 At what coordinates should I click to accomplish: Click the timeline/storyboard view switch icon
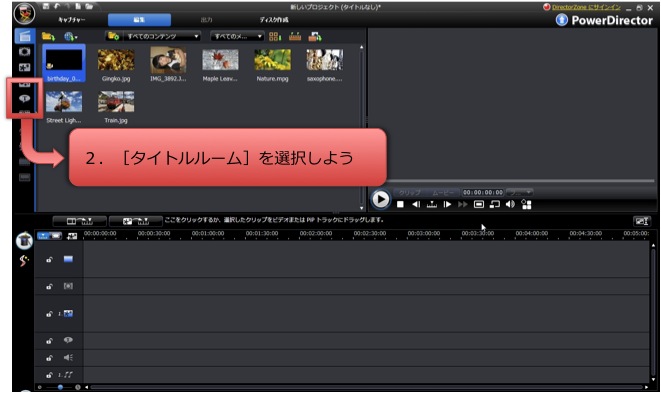pos(49,236)
